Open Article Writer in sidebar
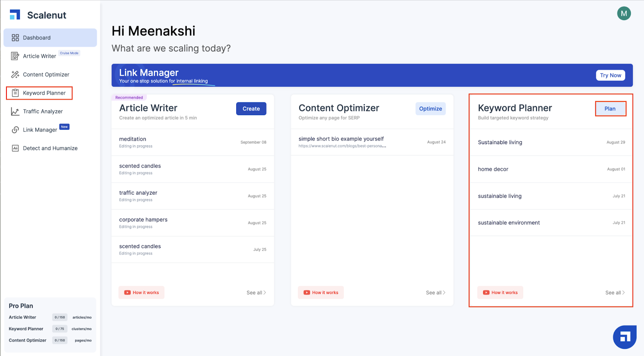This screenshot has height=356, width=644. [x=39, y=56]
